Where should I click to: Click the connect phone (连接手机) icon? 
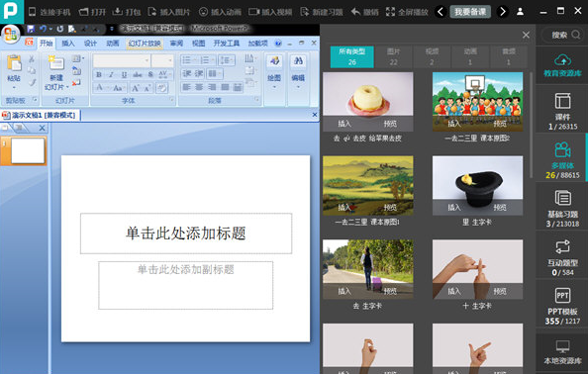click(x=33, y=12)
